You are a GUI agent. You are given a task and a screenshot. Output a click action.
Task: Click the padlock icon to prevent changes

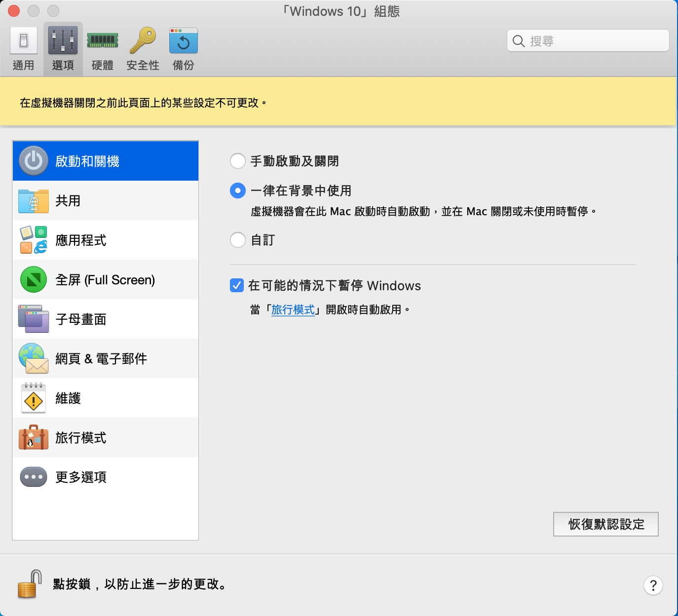[30, 584]
